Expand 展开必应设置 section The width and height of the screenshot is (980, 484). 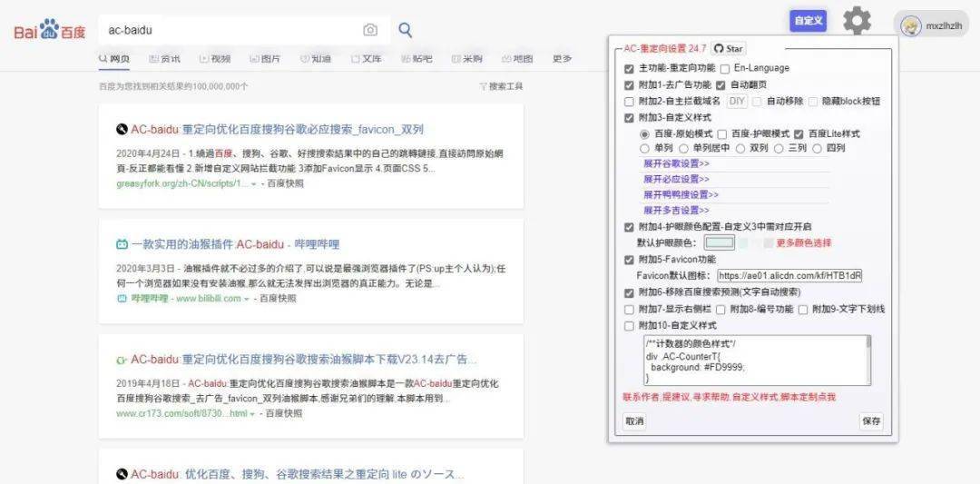pos(676,179)
